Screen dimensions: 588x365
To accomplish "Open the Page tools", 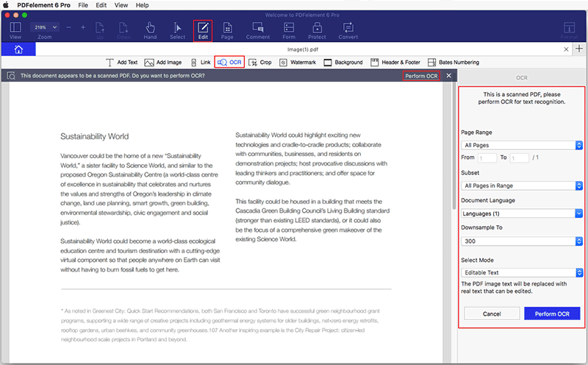I will [x=227, y=30].
